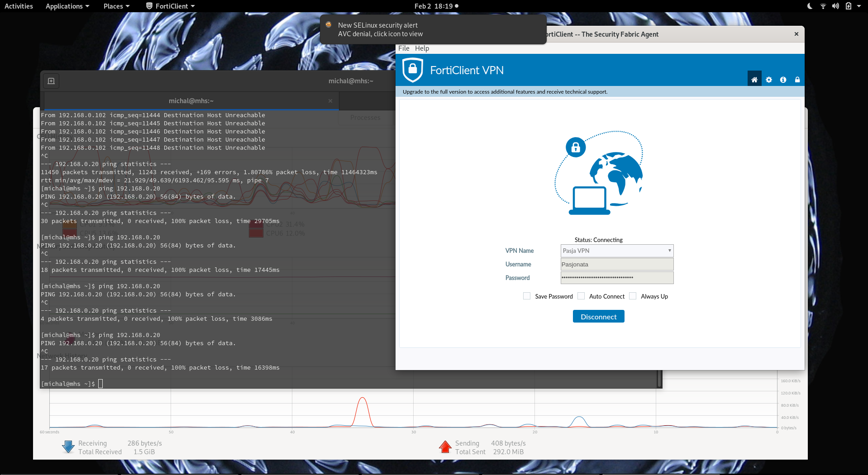The height and width of the screenshot is (475, 868).
Task: Close the michal@mhs:~ terminal tab
Action: pyautogui.click(x=330, y=101)
